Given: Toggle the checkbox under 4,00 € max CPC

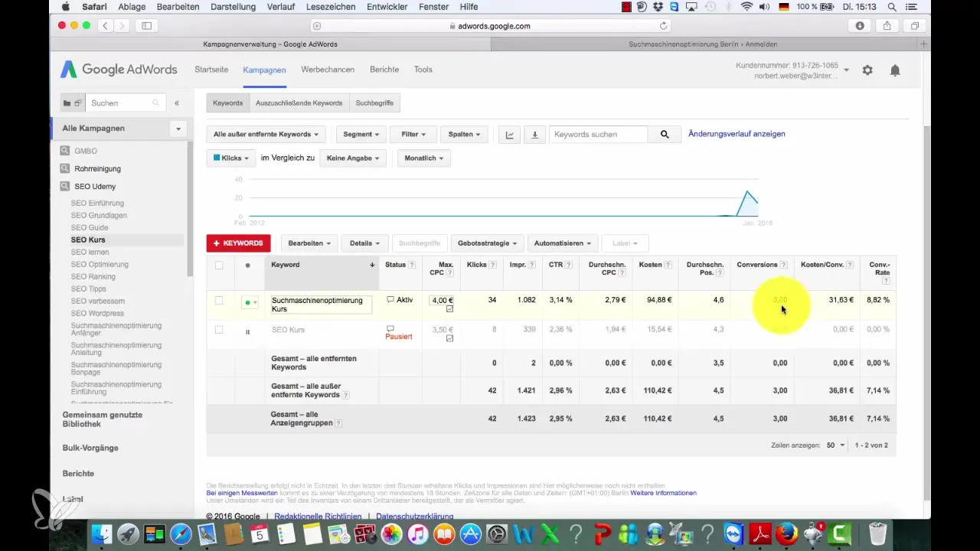Looking at the screenshot, I should [449, 309].
